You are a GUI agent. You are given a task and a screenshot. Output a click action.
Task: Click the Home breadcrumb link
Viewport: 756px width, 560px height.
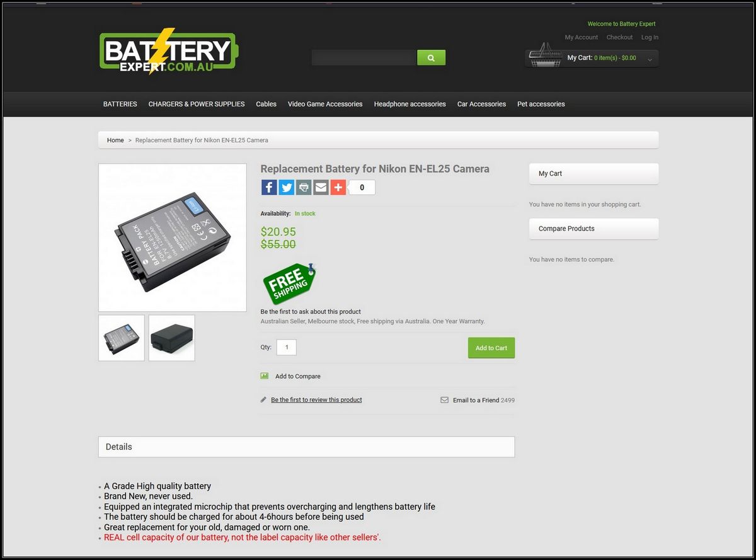115,140
